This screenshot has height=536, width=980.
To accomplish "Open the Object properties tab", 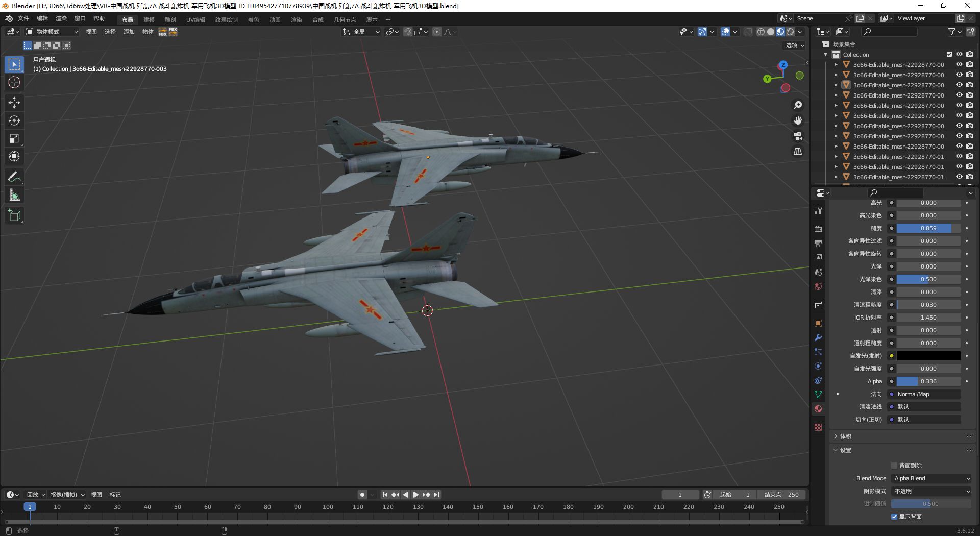I will [x=818, y=323].
